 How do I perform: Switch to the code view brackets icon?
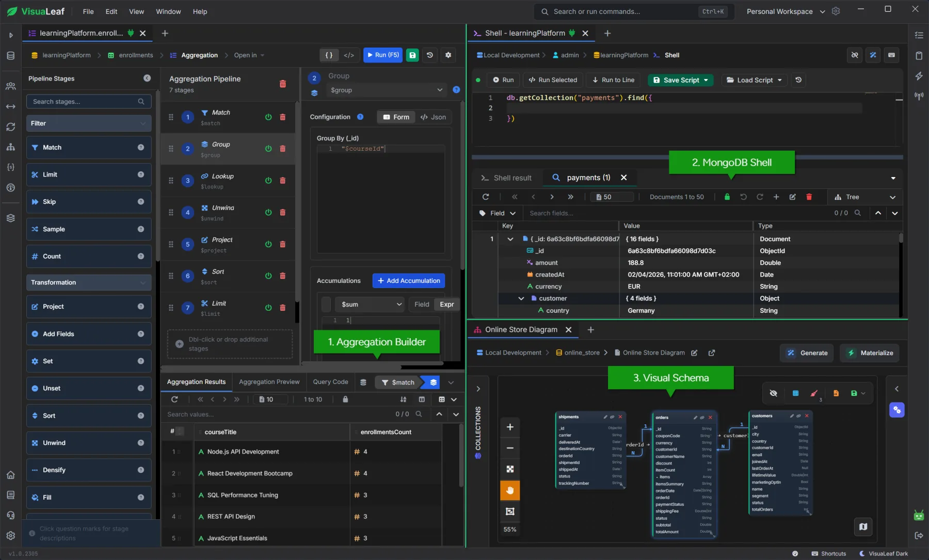coord(349,55)
